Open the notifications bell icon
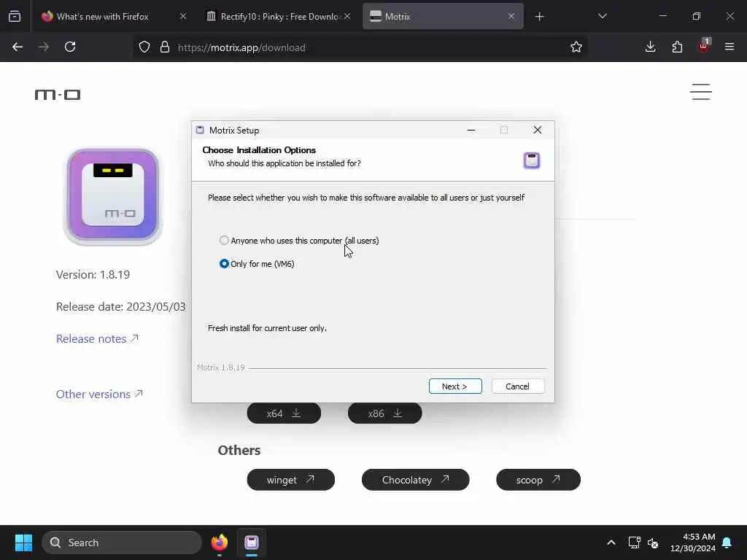Image resolution: width=747 pixels, height=560 pixels. [727, 542]
